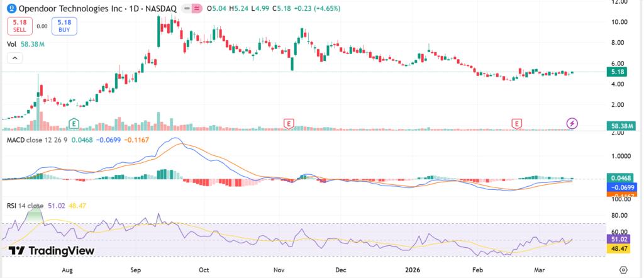
Task: Open the February red earnings marker
Action: tap(517, 123)
